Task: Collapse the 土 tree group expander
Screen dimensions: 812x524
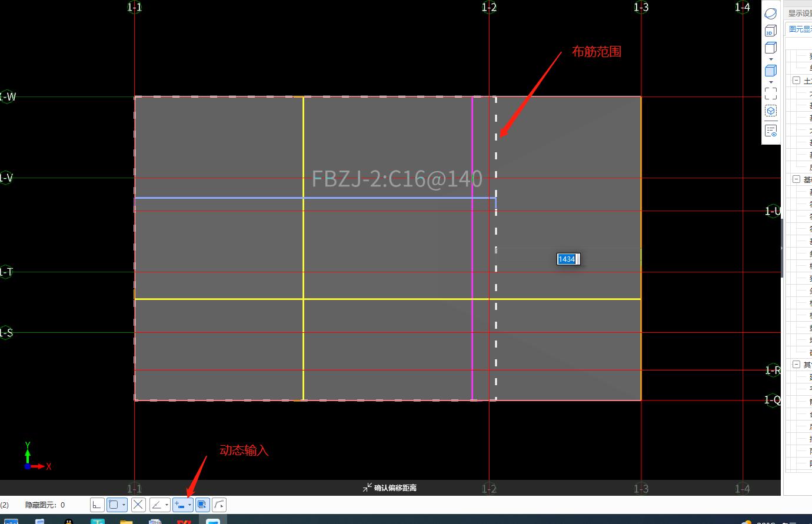Action: 796,81
